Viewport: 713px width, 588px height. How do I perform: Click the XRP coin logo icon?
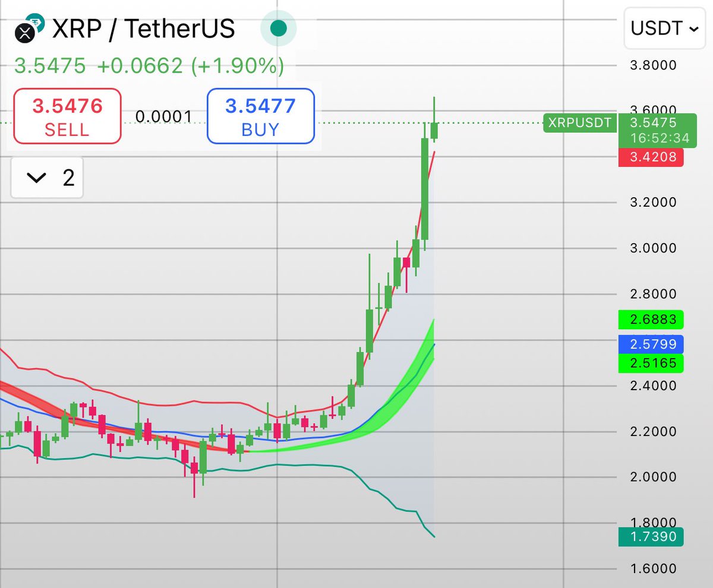pyautogui.click(x=25, y=31)
